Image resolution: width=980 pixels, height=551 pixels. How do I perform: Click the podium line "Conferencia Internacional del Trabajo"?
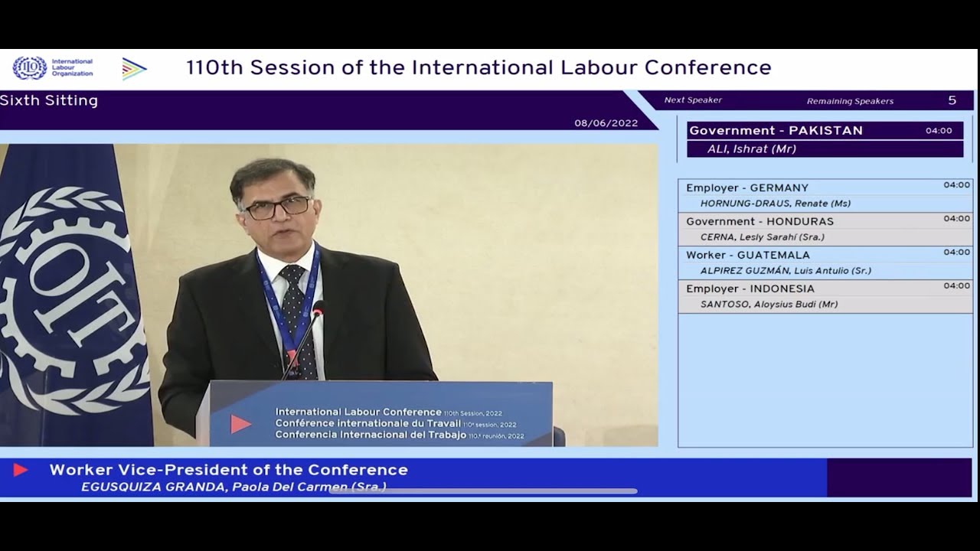coord(371,435)
